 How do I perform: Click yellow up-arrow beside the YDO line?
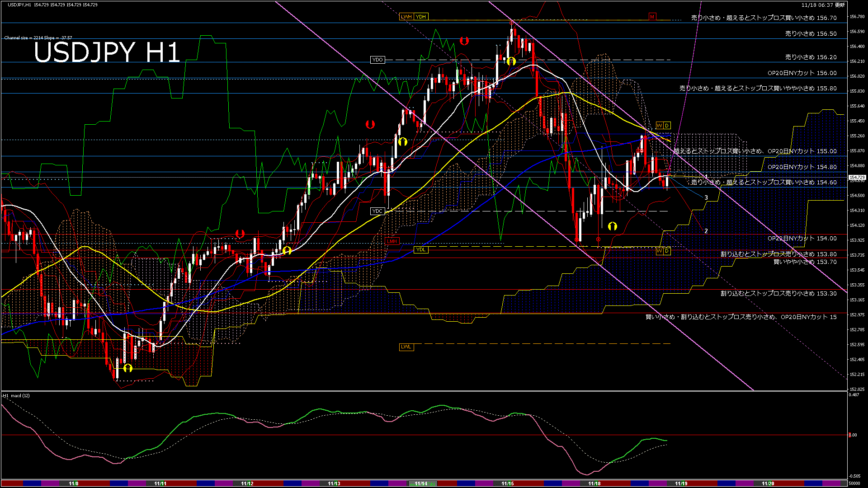point(511,61)
